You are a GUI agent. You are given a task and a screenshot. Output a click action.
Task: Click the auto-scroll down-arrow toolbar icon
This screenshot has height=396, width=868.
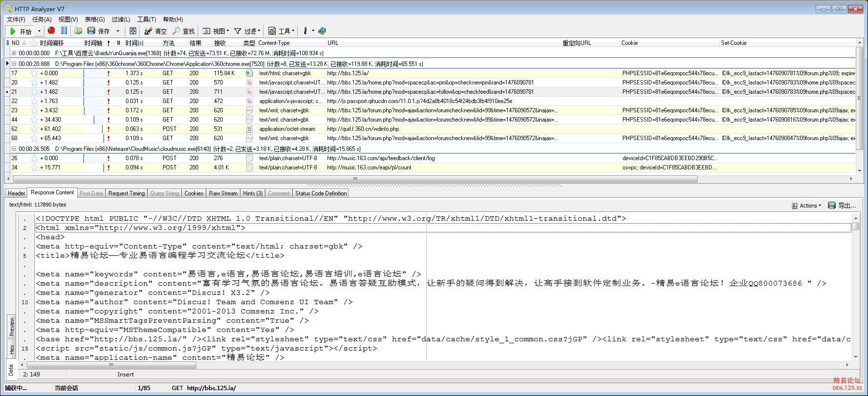click(133, 31)
